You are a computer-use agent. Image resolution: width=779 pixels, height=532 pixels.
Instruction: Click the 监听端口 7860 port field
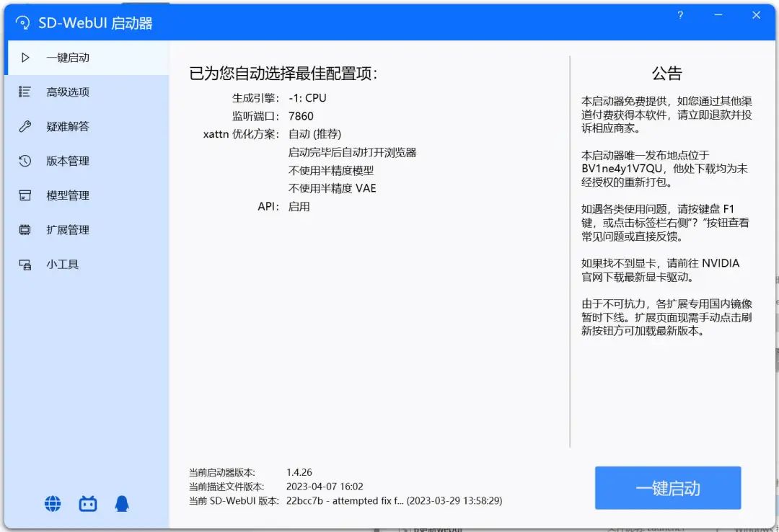(301, 115)
